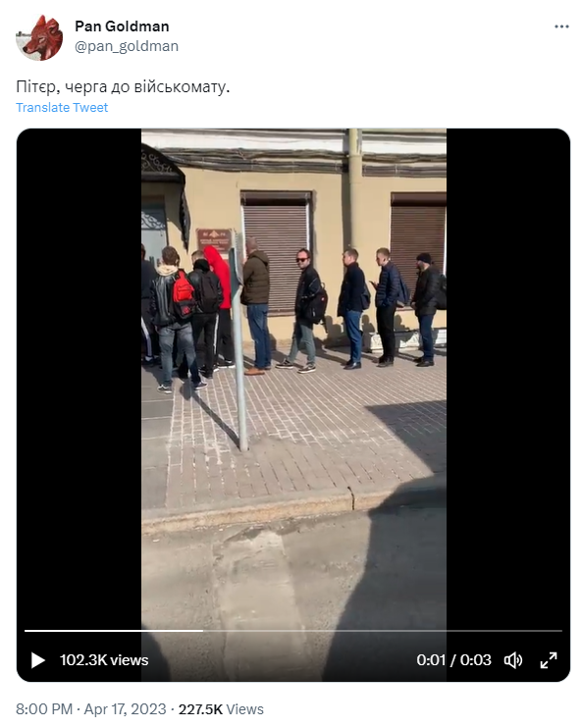Viewport: 582px width, 728px height.
Task: Click the right black letterbox area of the video
Action: [x=508, y=372]
